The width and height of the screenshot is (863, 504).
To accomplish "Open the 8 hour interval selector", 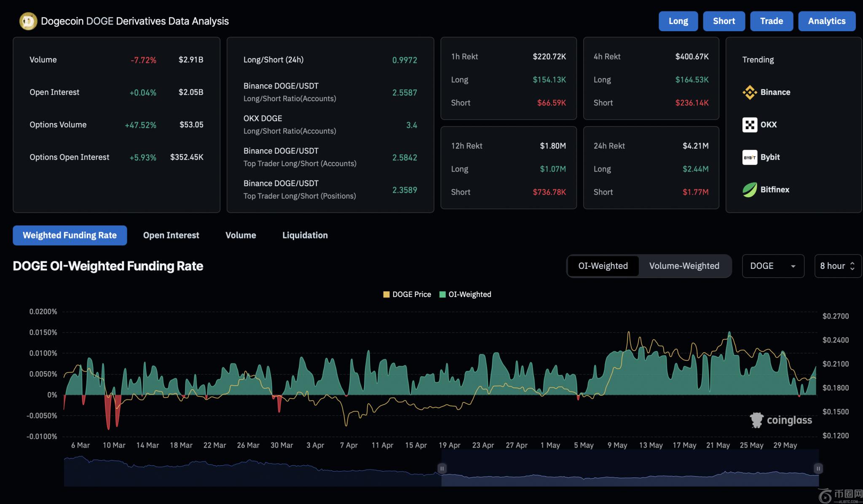I will (837, 266).
